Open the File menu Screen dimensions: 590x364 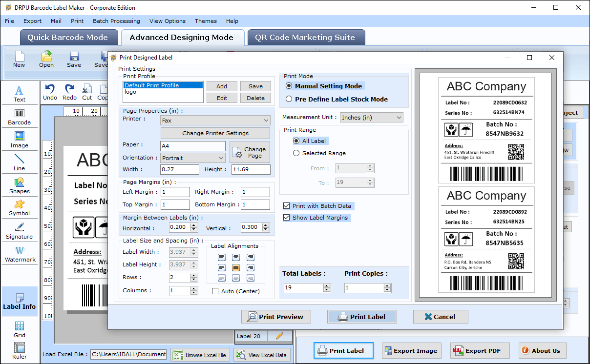click(x=9, y=21)
